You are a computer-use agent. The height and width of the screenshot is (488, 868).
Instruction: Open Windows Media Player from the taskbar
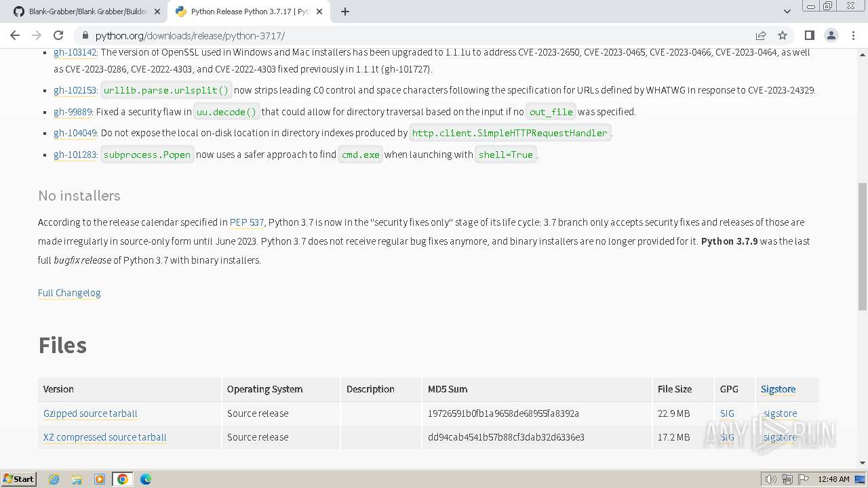(100, 479)
